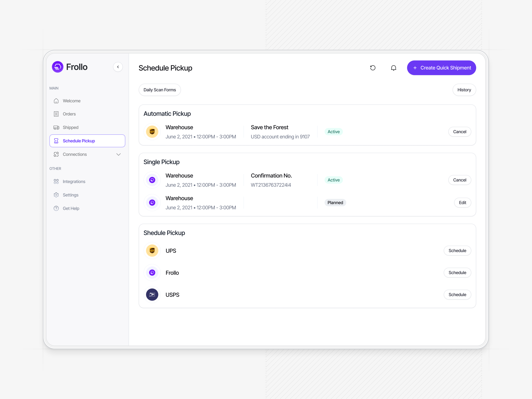Click the Get Help question mark icon
The width and height of the screenshot is (532, 399).
point(56,208)
